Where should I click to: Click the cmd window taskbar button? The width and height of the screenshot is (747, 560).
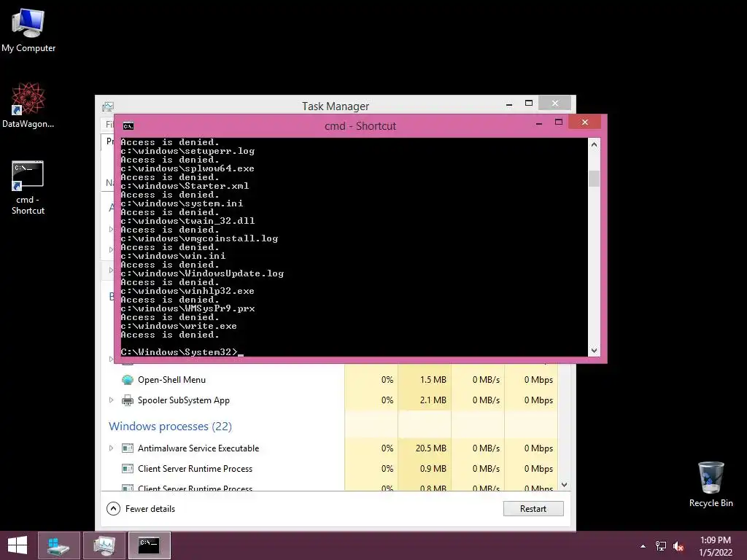[149, 545]
